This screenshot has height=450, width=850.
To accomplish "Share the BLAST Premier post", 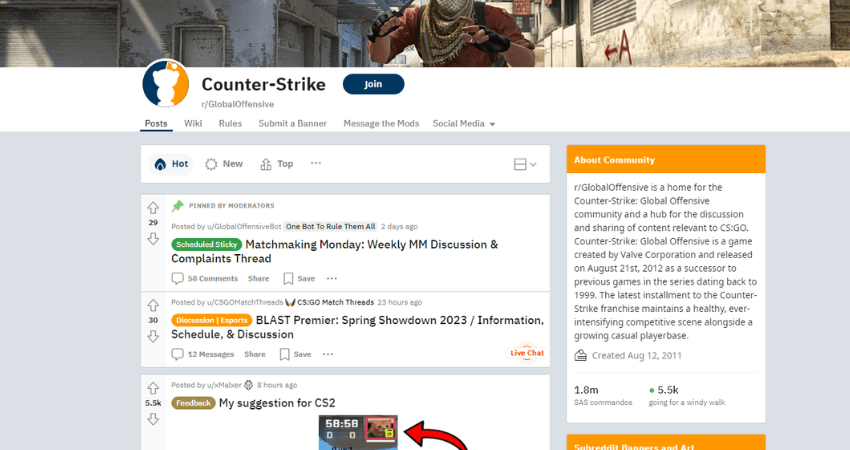I will tap(255, 355).
